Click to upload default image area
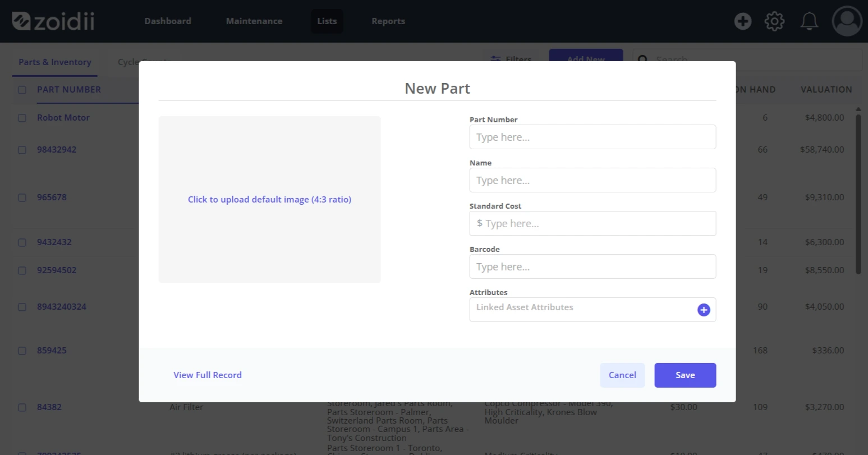The image size is (868, 455). 269,199
